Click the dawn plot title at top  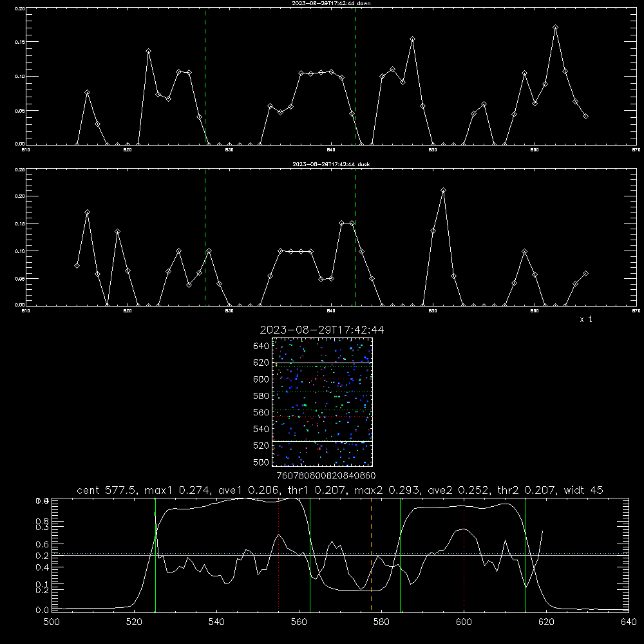(331, 3)
